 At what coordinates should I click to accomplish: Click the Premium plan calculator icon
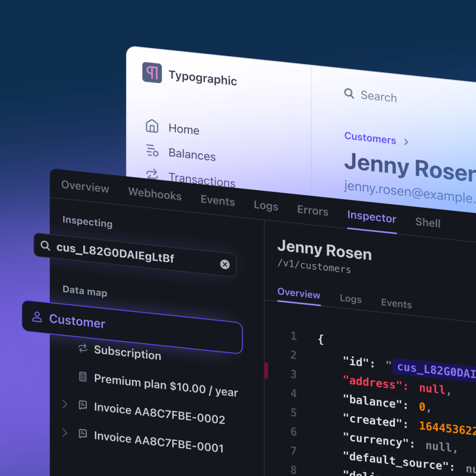[83, 376]
